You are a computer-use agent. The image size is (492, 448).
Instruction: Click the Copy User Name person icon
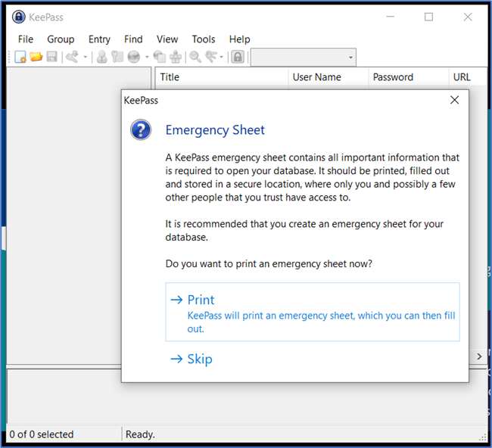[x=101, y=57]
